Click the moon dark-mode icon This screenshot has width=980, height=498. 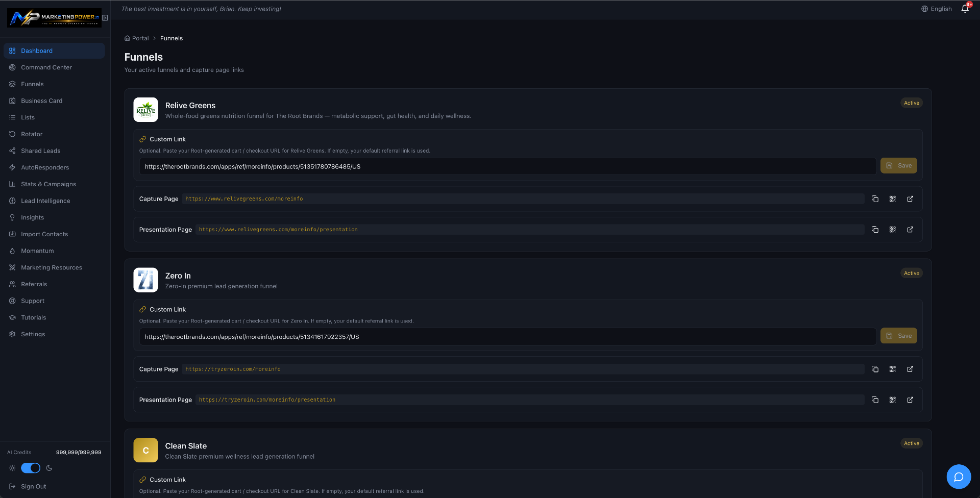pos(50,468)
